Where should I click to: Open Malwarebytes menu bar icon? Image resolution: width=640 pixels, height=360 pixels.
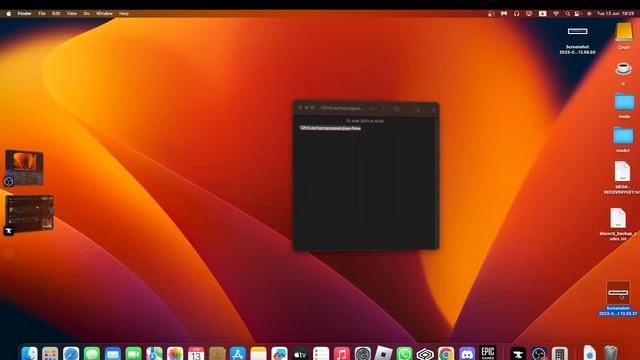504,13
